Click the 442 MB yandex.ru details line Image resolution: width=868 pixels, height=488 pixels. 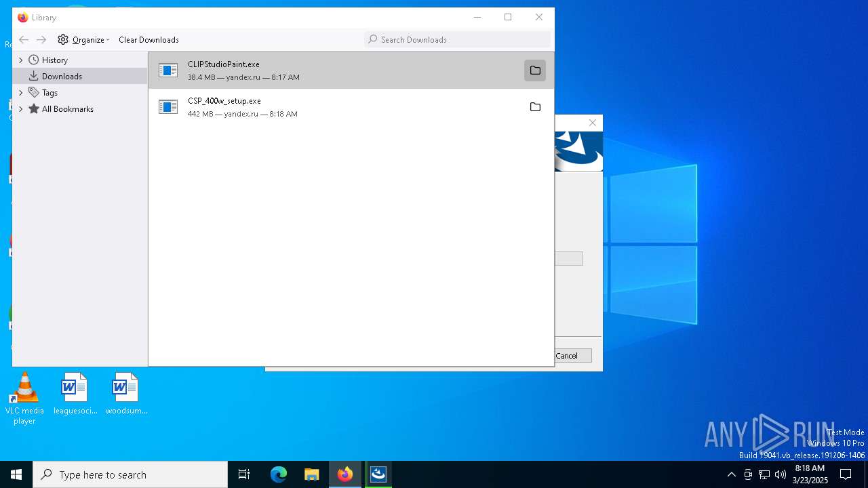click(x=243, y=114)
